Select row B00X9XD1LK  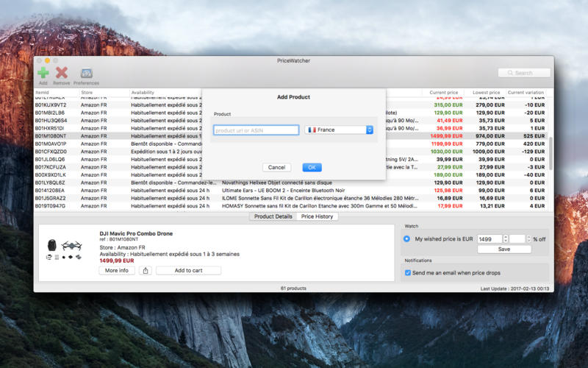pos(290,174)
